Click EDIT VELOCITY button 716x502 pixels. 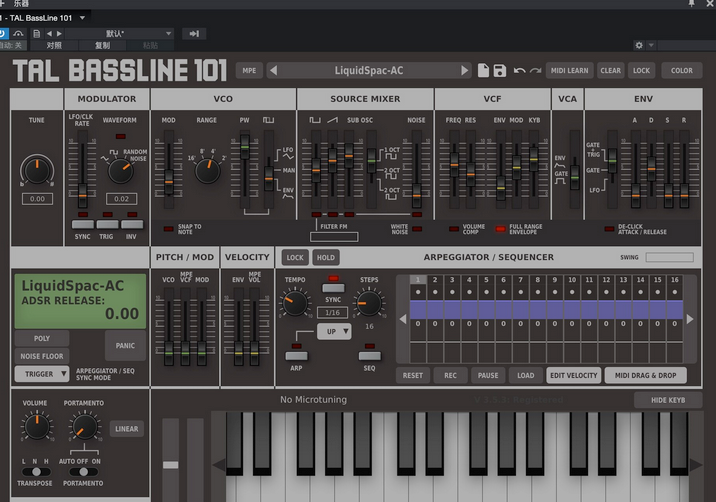[574, 375]
